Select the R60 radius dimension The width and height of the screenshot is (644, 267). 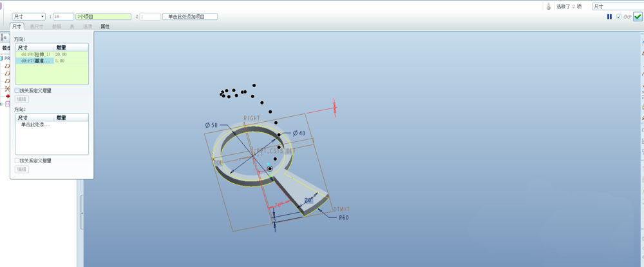[344, 217]
